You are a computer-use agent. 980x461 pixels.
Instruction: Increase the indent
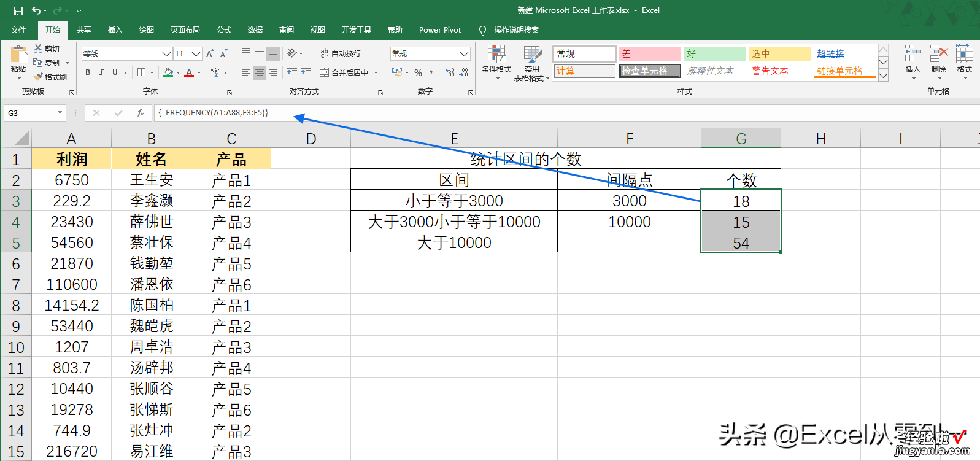[306, 72]
